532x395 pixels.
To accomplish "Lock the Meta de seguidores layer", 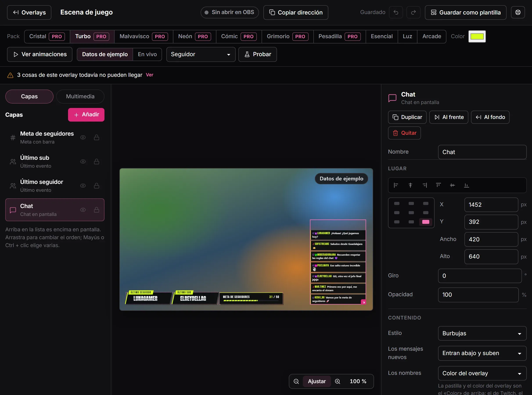I will click(96, 138).
